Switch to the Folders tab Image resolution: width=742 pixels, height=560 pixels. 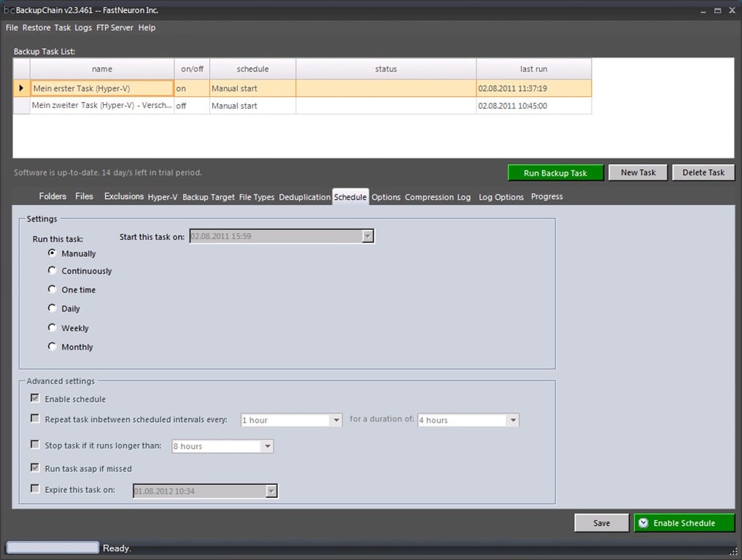(x=53, y=196)
